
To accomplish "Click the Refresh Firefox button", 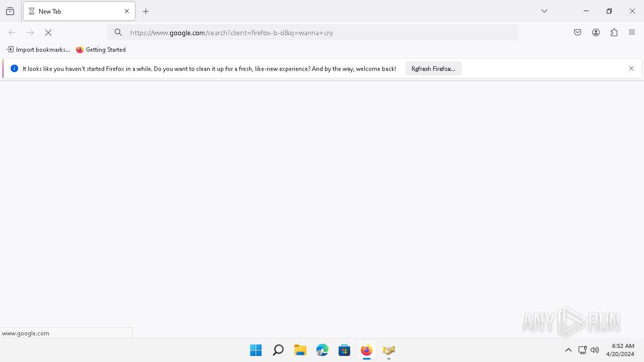I will pos(433,68).
